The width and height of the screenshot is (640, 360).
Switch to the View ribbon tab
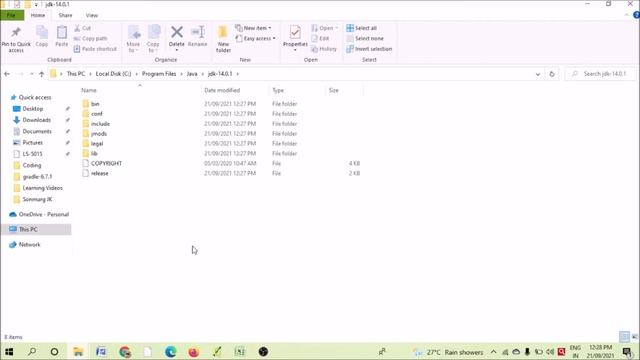(92, 15)
